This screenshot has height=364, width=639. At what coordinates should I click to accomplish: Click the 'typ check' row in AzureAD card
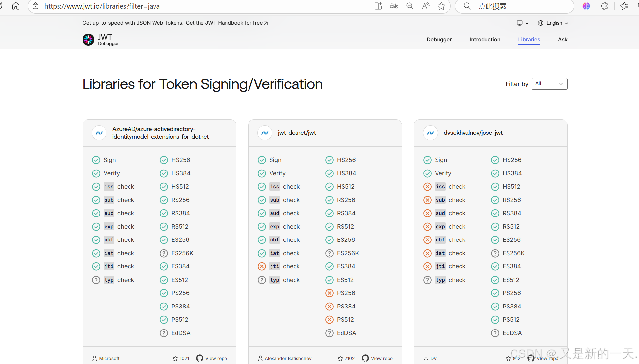tap(113, 280)
